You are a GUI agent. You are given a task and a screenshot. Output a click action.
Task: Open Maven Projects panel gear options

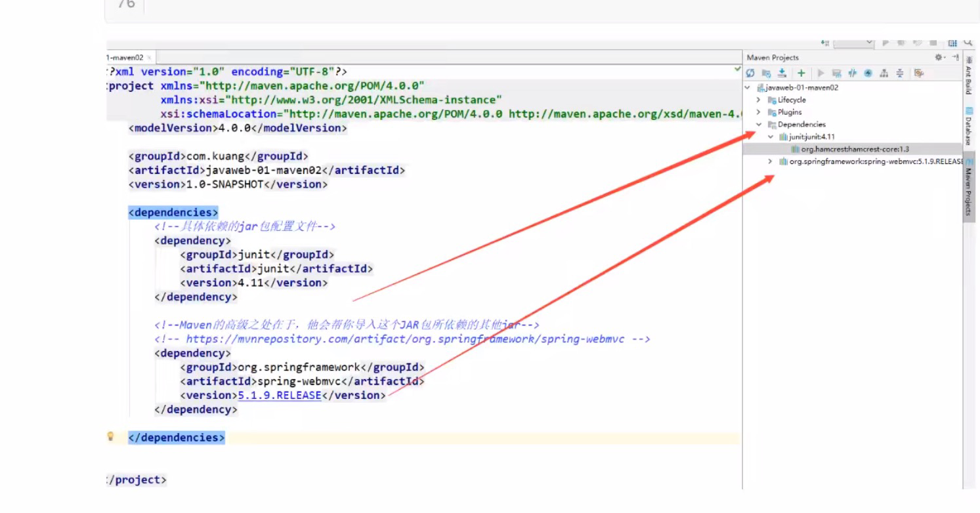(939, 57)
